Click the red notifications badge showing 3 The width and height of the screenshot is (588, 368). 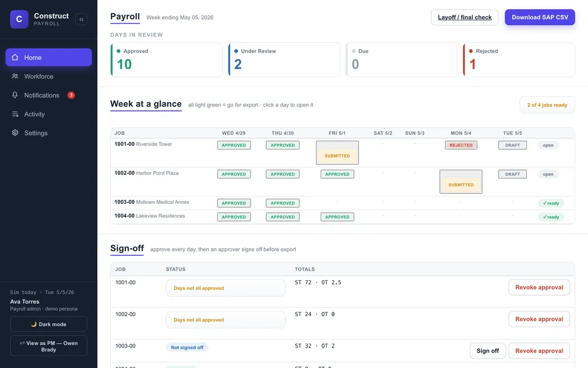(x=71, y=95)
